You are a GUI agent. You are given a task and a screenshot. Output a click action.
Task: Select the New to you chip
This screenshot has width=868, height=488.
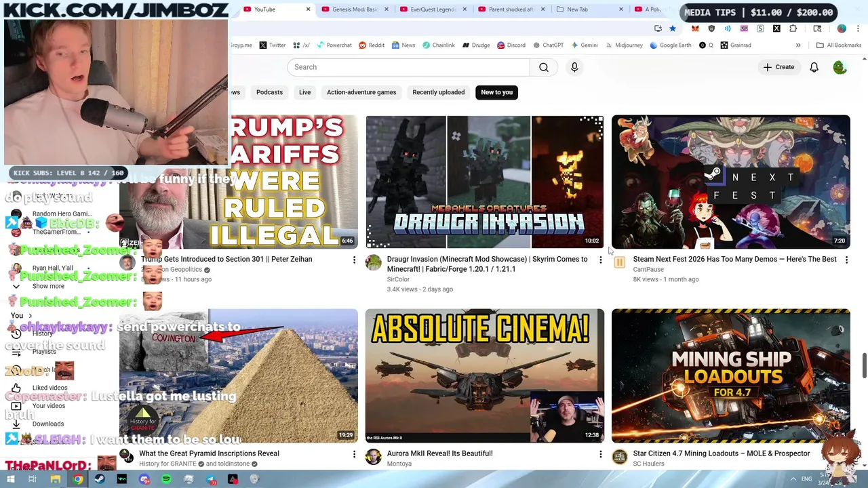(x=497, y=92)
